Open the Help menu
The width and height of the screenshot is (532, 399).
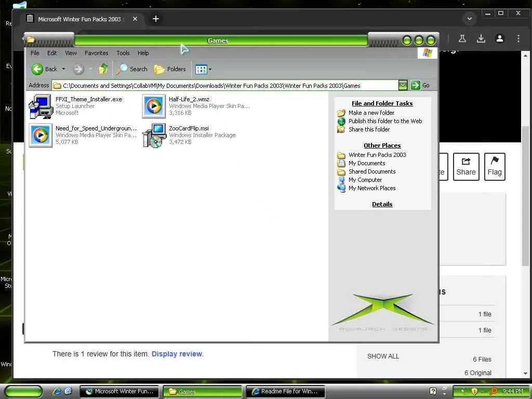[x=143, y=53]
